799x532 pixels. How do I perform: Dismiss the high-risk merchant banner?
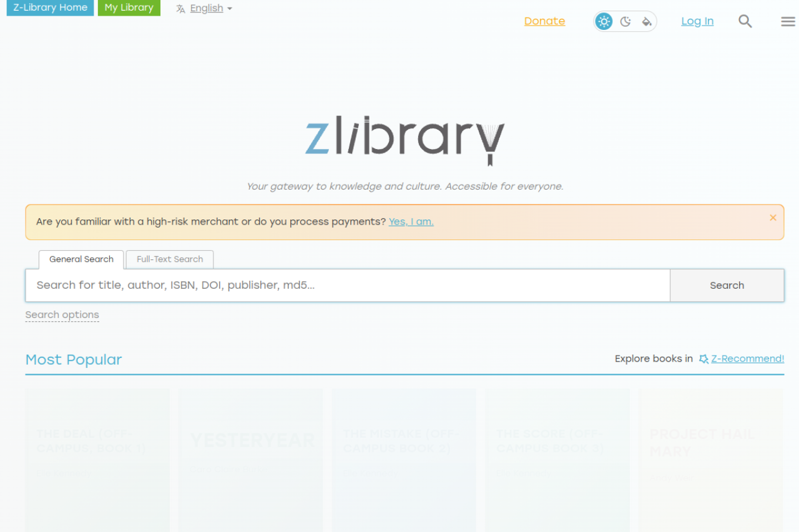click(x=773, y=218)
